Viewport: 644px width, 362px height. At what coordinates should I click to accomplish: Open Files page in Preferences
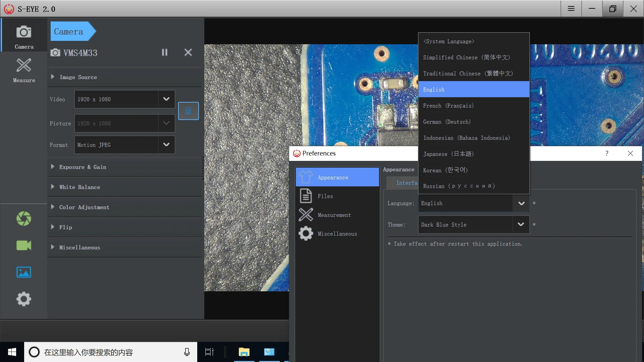325,196
